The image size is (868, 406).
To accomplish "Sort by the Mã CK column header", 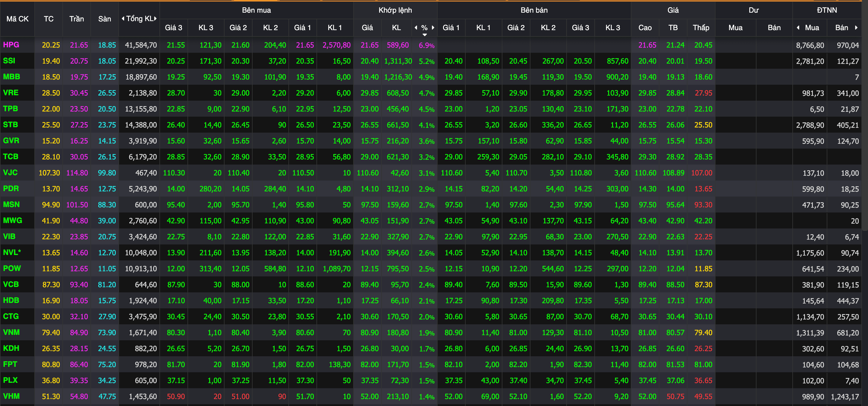I will click(17, 19).
